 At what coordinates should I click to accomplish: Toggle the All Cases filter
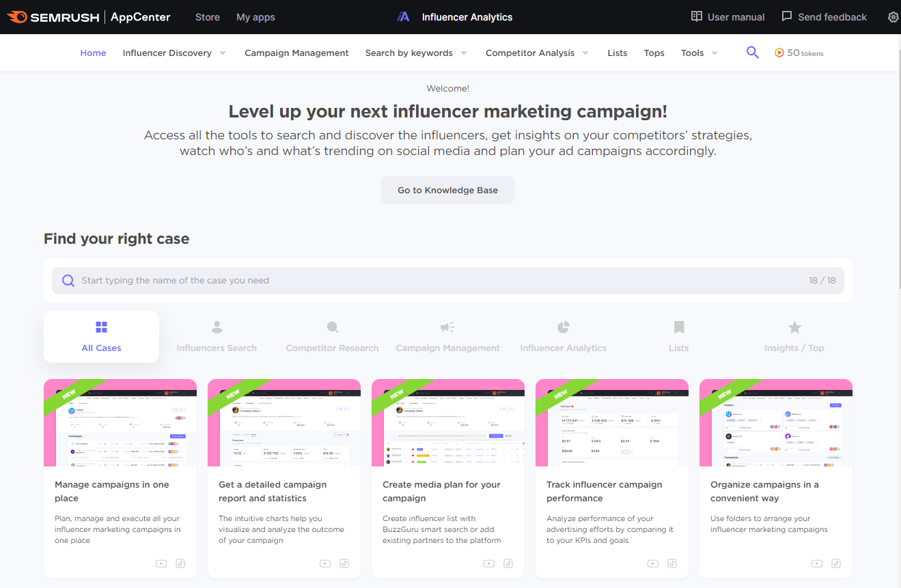(x=101, y=336)
